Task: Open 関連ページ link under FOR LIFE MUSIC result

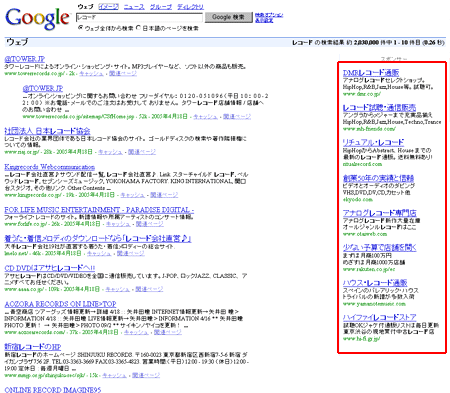Action: click(150, 224)
